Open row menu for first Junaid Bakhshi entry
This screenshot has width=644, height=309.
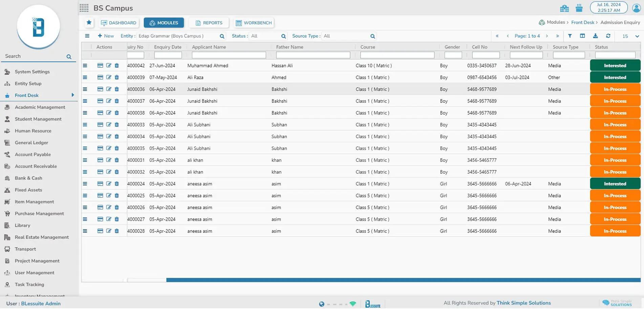point(85,89)
